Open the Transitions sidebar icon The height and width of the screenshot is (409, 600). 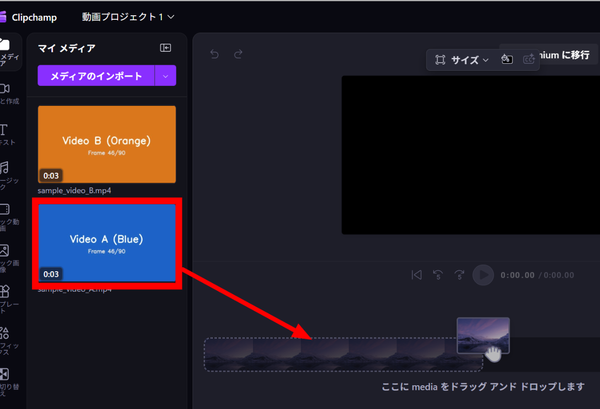tap(9, 382)
